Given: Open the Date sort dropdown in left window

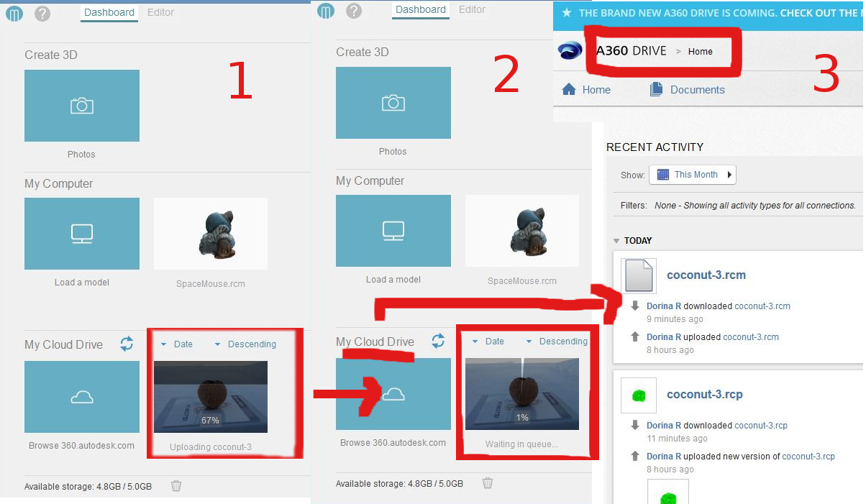Looking at the screenshot, I should pyautogui.click(x=177, y=344).
